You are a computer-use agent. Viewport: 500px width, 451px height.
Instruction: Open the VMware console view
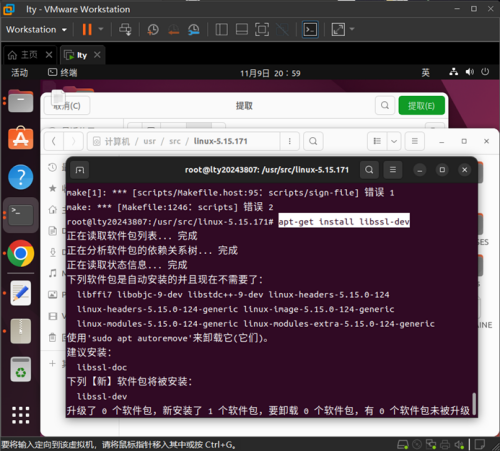(x=310, y=30)
